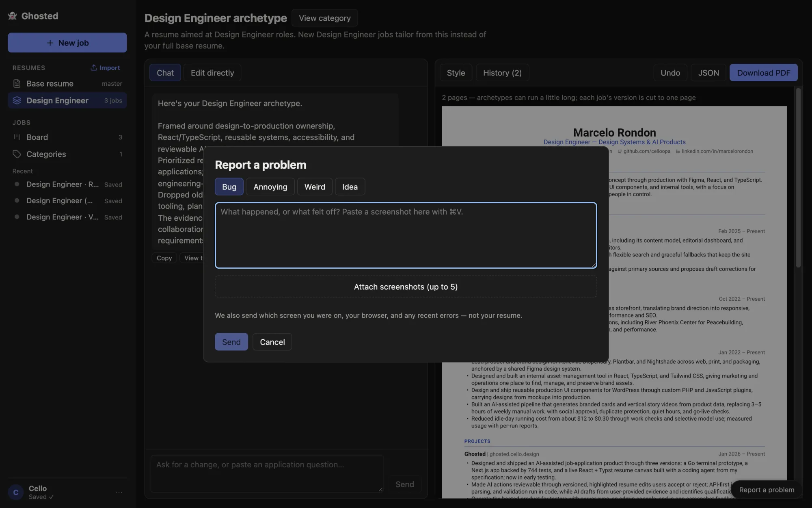Open the Style panel
Screen dimensions: 812x508
click(456, 73)
